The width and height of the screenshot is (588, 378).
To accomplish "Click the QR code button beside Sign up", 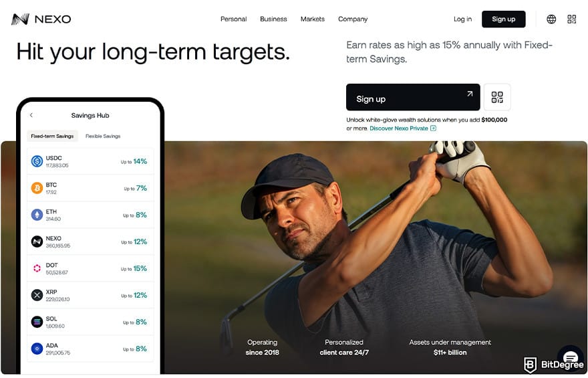I will pos(497,97).
